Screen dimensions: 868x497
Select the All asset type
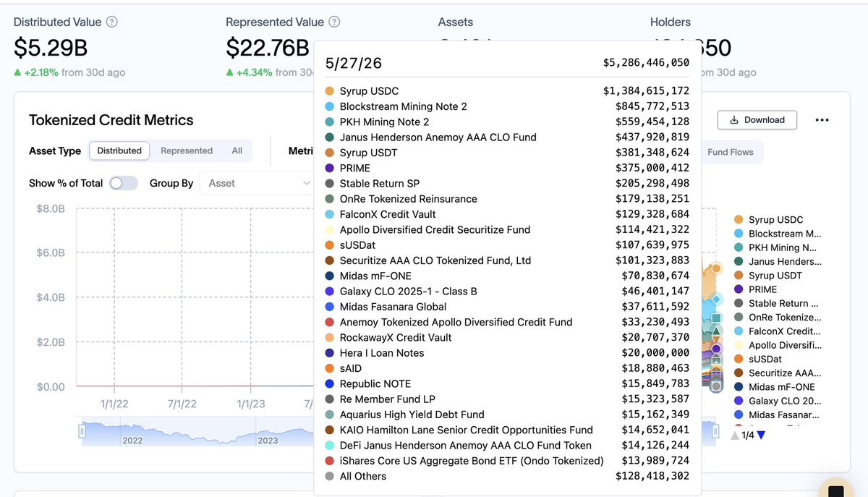click(x=237, y=150)
